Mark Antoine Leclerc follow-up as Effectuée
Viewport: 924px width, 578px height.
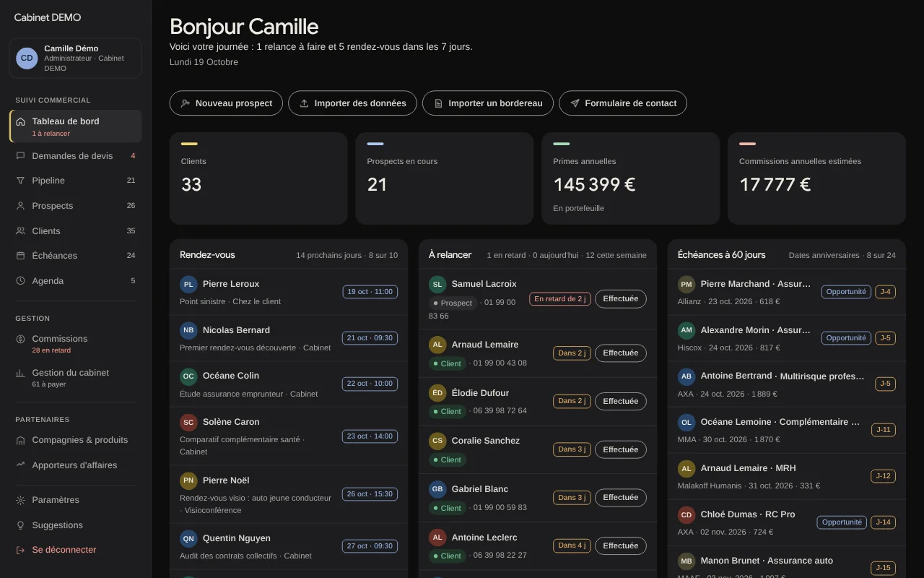pos(621,545)
